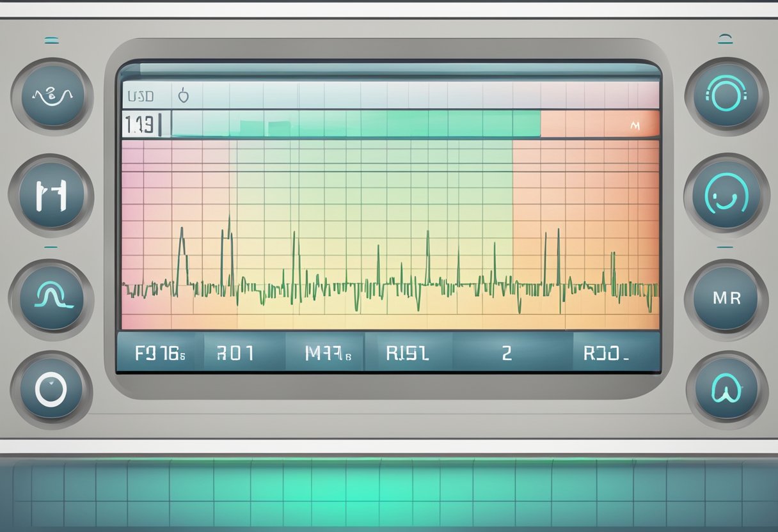Click the USD label in header row
This screenshot has height=532, width=778.
click(x=140, y=97)
